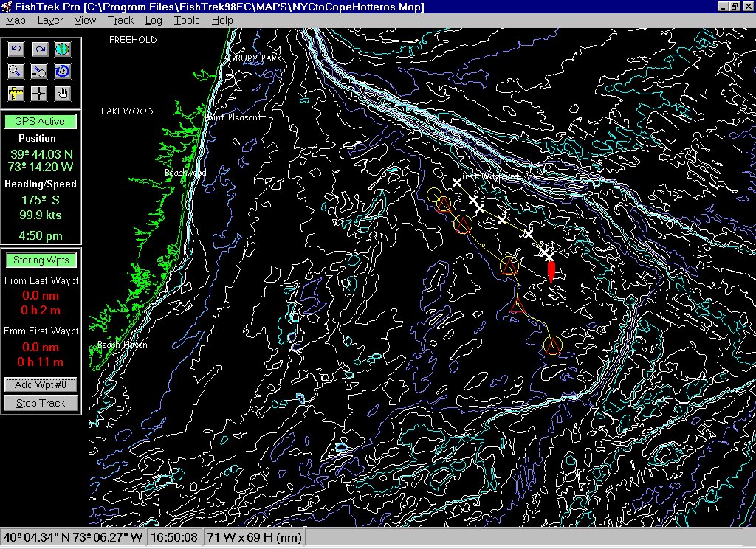This screenshot has width=756, height=549.
Task: Open the Map menu
Action: pyautogui.click(x=16, y=20)
